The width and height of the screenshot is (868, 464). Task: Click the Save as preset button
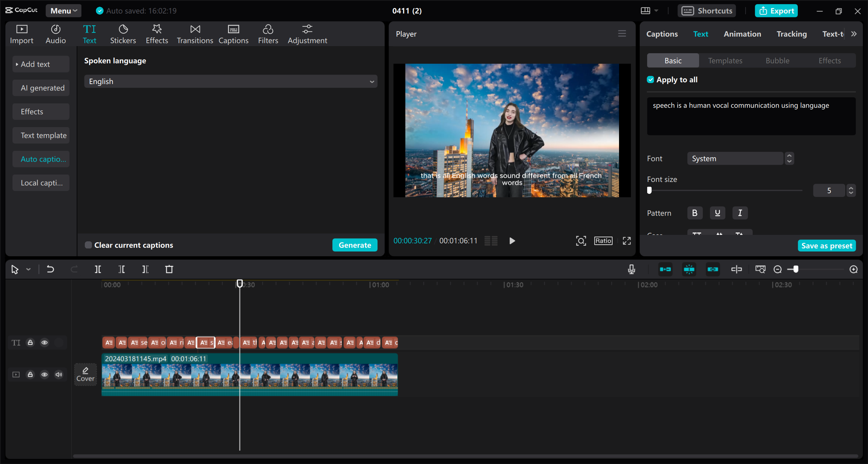[x=827, y=245]
